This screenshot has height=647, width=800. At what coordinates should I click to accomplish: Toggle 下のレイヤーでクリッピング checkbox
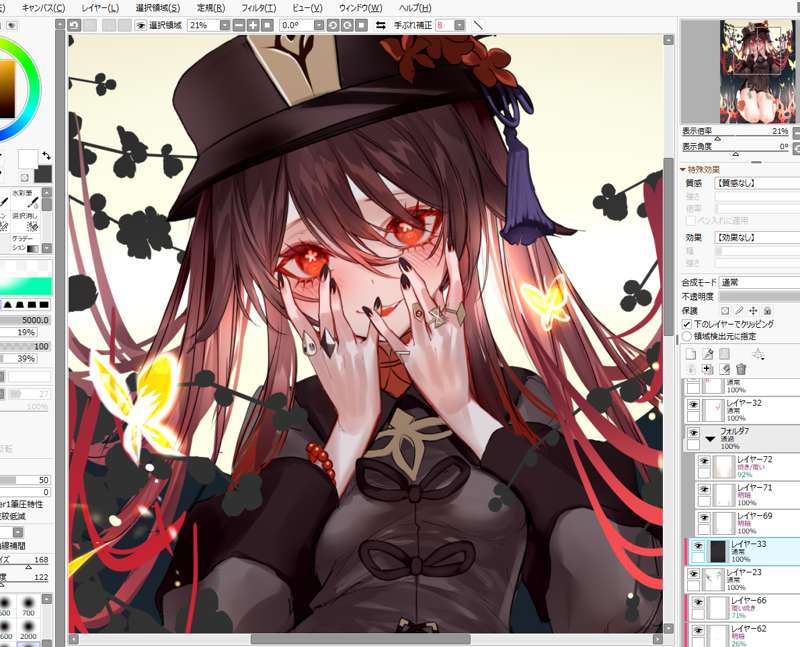[x=687, y=325]
